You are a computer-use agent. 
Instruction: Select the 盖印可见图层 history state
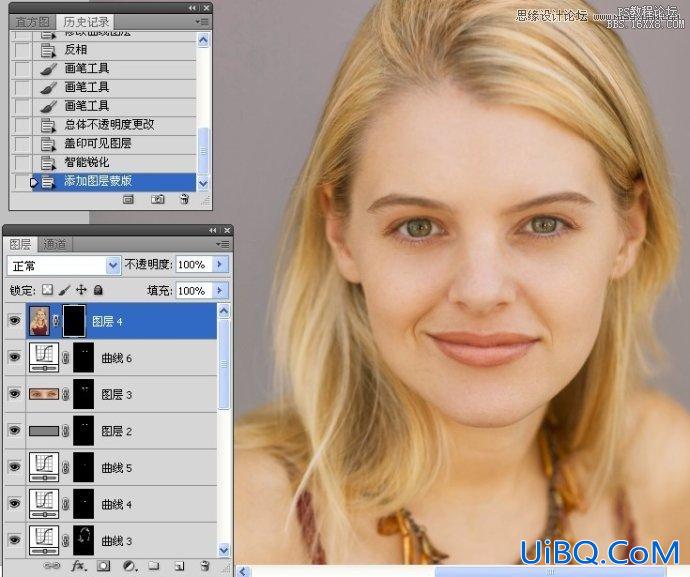click(x=114, y=143)
